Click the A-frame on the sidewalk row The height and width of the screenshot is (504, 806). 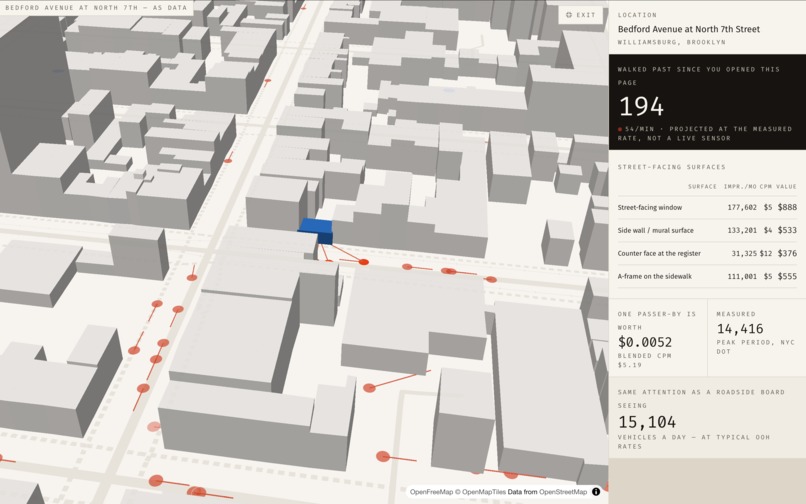point(707,276)
